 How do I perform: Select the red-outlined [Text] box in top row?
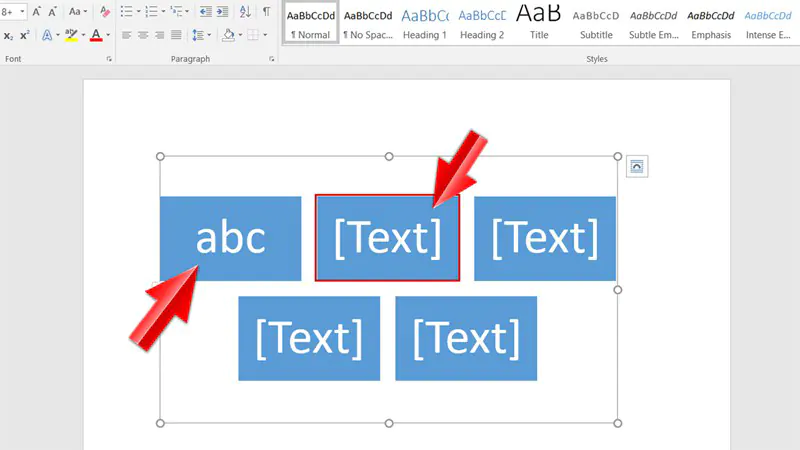click(x=387, y=238)
